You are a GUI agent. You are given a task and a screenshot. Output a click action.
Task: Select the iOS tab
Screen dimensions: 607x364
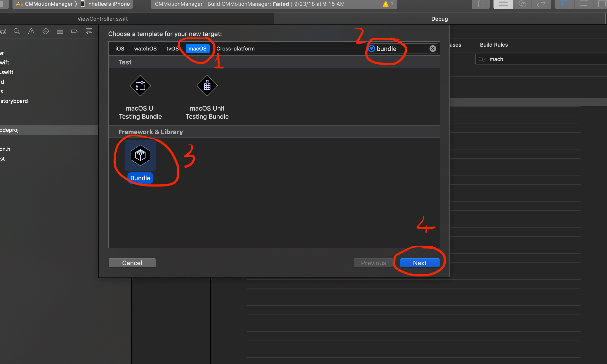[x=120, y=49]
